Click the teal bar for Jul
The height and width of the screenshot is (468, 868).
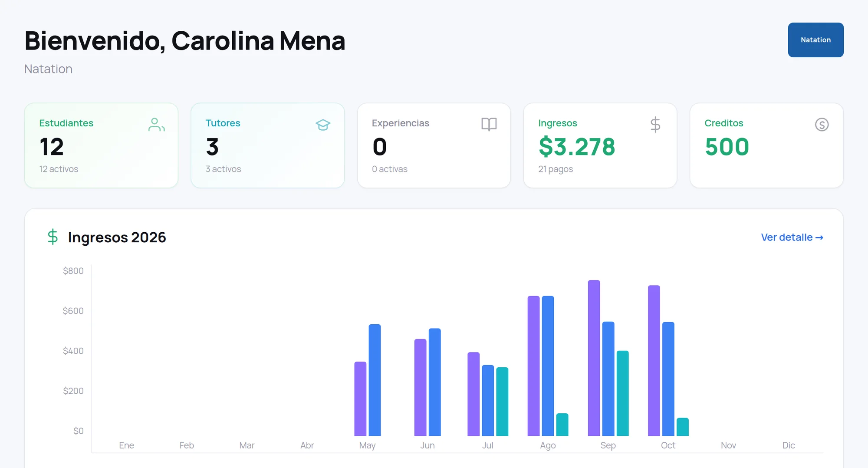502,402
